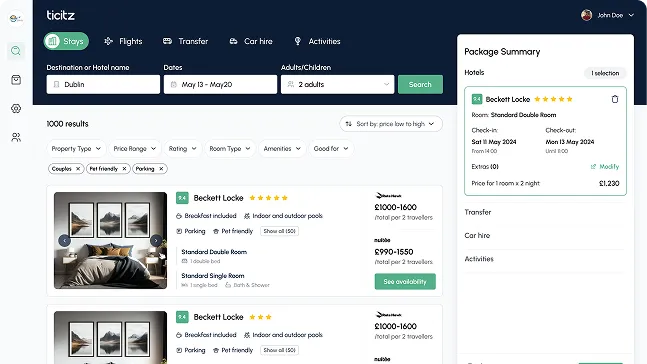Click Breakfast included on first hotel
The image size is (647, 364).
click(206, 216)
